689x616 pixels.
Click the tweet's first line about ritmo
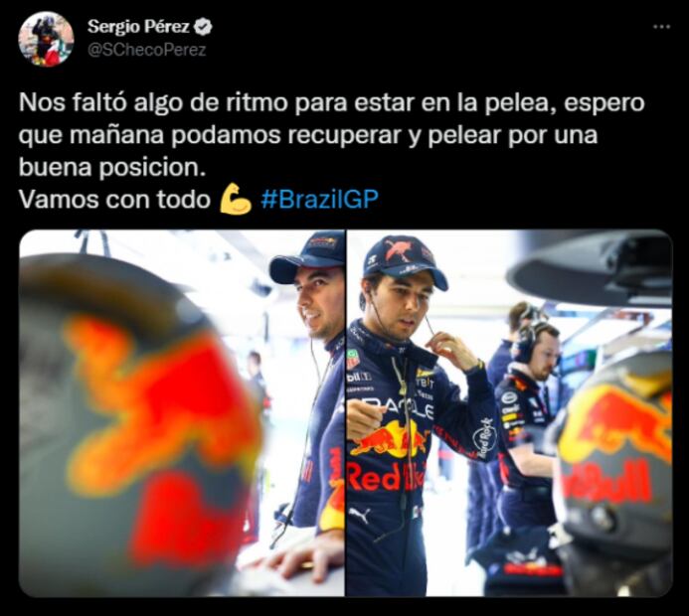[x=332, y=103]
